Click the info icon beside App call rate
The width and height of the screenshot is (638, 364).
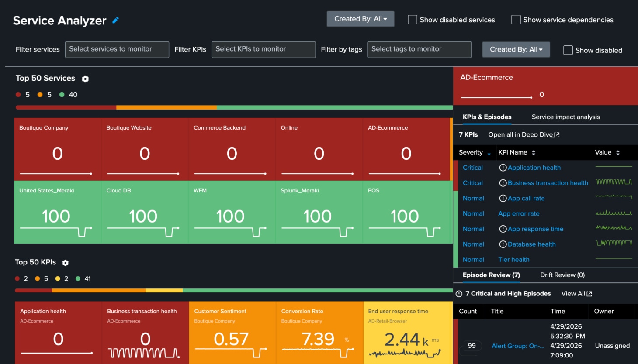click(x=503, y=198)
